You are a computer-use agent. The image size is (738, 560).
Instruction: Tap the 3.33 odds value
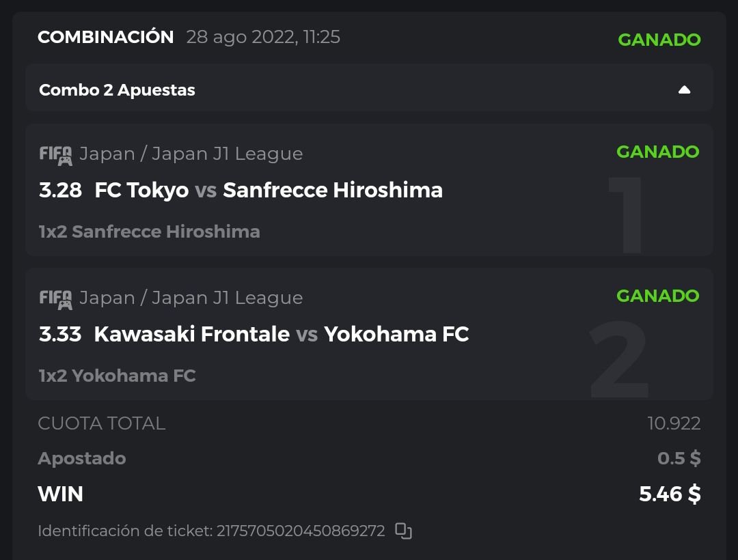60,334
